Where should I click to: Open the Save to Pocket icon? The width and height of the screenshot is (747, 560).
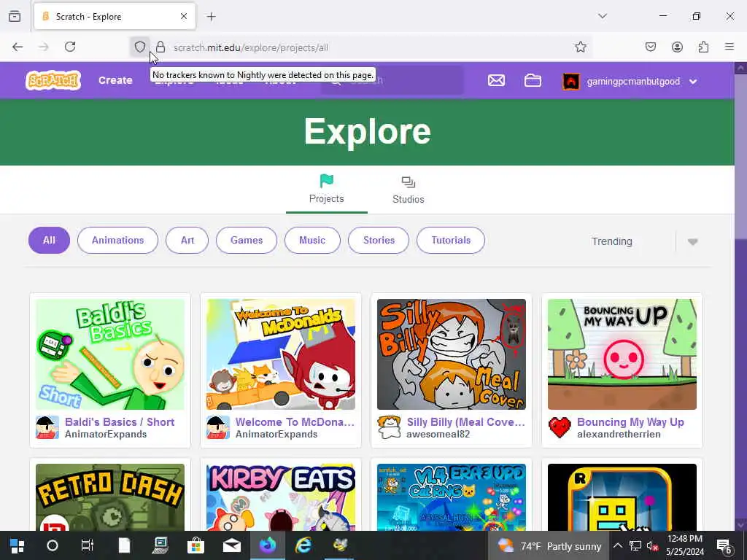(x=650, y=47)
